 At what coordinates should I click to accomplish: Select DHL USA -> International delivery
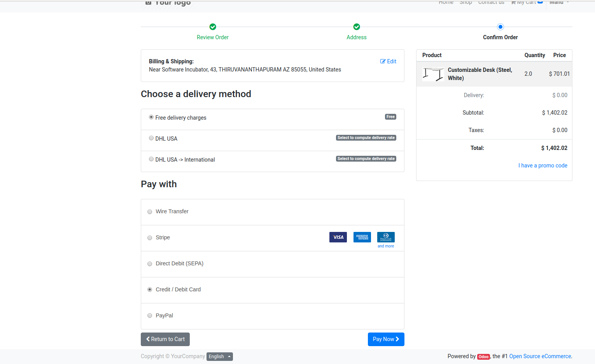[x=151, y=159]
